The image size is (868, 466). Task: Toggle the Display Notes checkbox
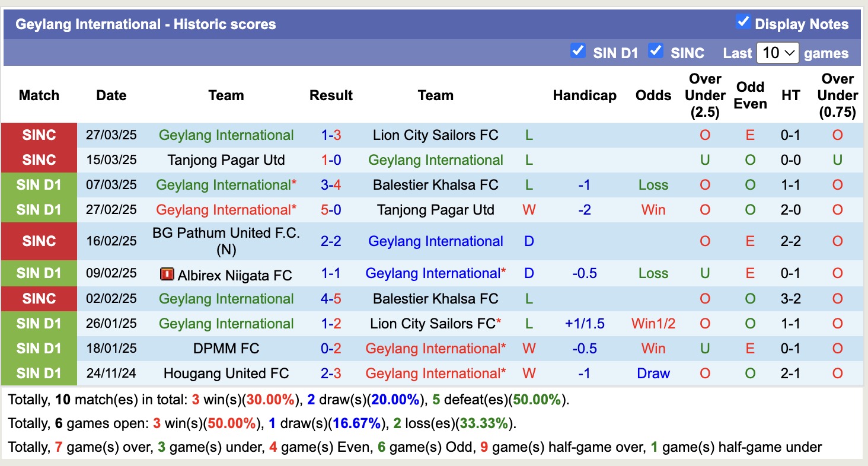[x=743, y=23]
